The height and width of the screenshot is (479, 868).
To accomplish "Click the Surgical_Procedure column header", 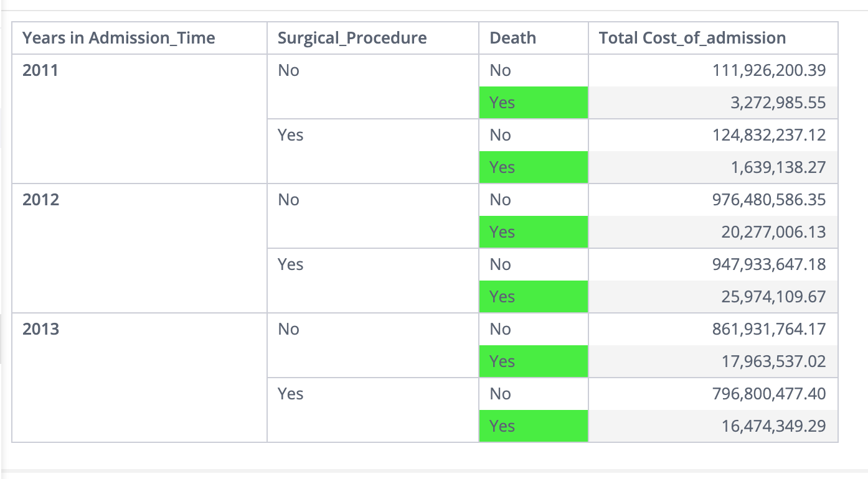I will pos(352,38).
